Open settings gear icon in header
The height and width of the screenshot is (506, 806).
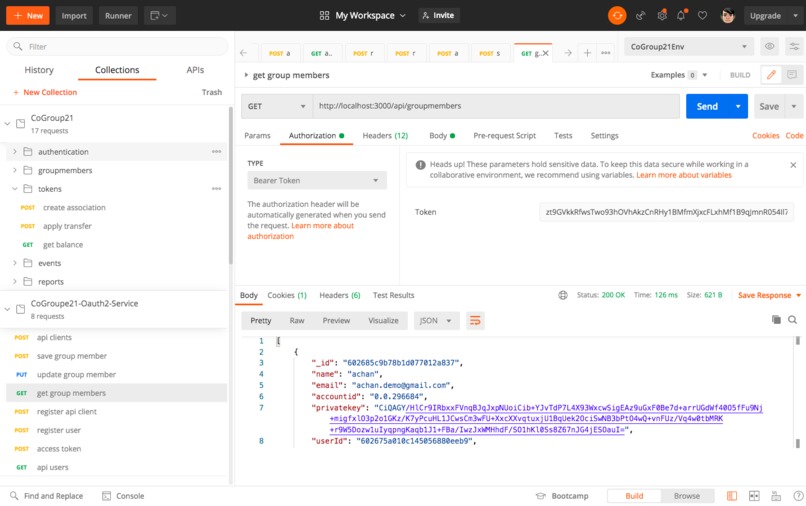[x=662, y=15]
